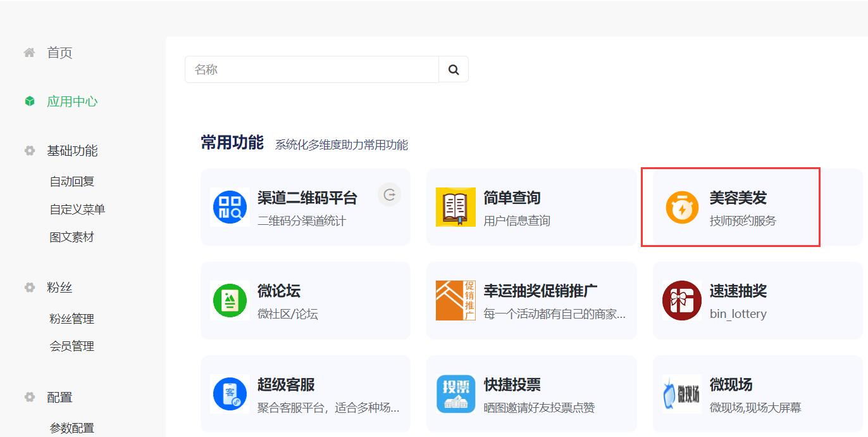This screenshot has width=868, height=437.
Task: Click the 简单查询 yellow book icon
Action: click(456, 207)
